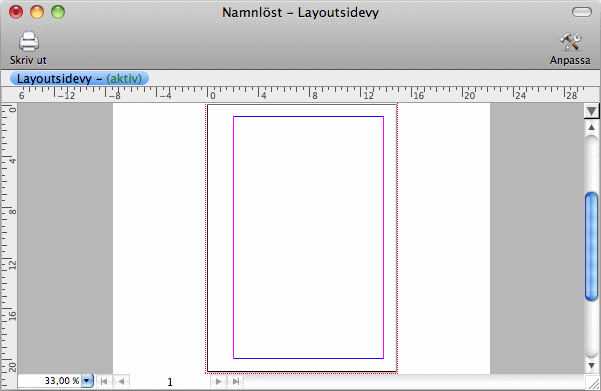Viewport: 601px width, 391px height.
Task: Click the vertical scrollbar up arrow
Action: [591, 127]
